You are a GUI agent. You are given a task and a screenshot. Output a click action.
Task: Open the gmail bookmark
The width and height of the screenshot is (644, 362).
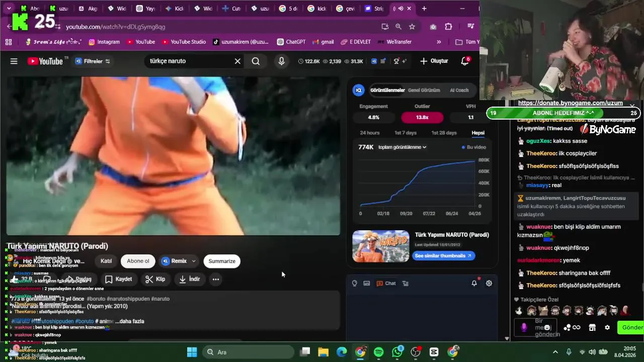tap(323, 42)
